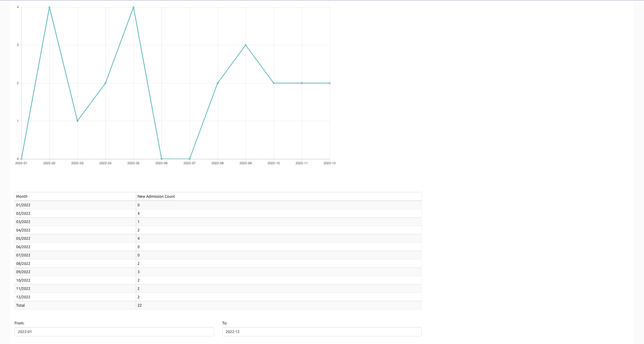Click the 12/2022 table row
The width and height of the screenshot is (644, 344).
(23, 297)
